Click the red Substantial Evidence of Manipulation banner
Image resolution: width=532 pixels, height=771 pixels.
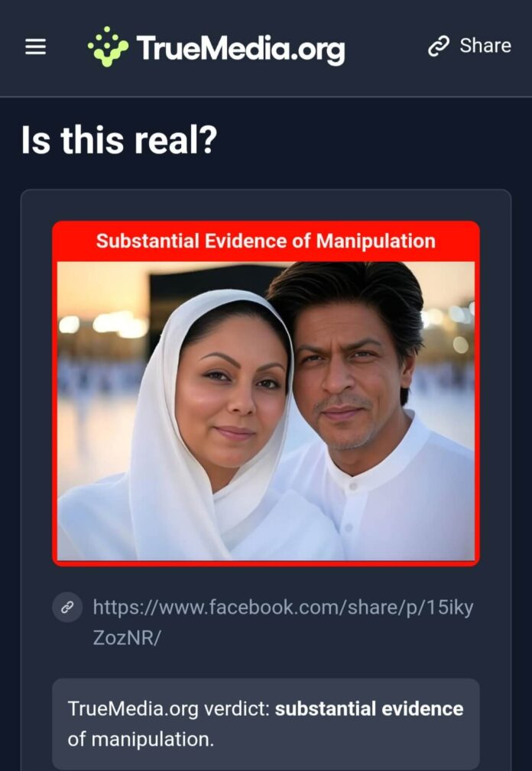pos(266,241)
